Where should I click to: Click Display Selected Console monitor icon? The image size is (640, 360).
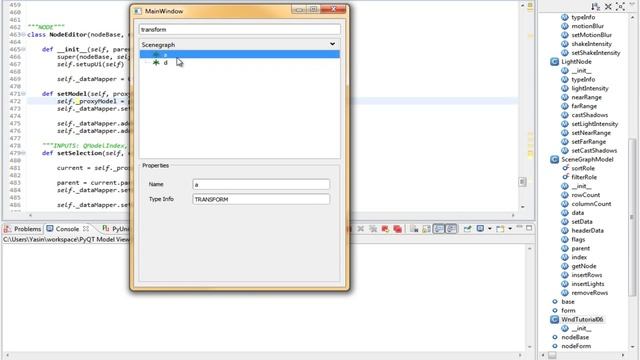tap(480, 229)
